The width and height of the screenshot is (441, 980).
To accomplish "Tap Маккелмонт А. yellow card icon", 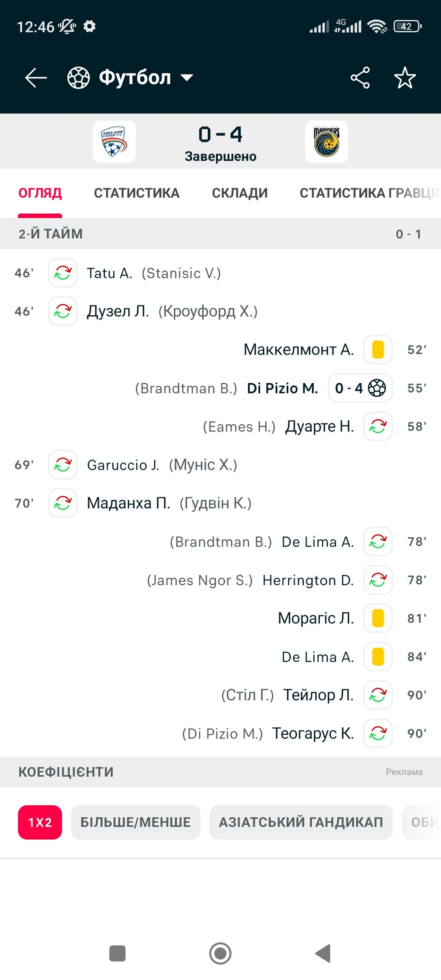I will tap(378, 350).
